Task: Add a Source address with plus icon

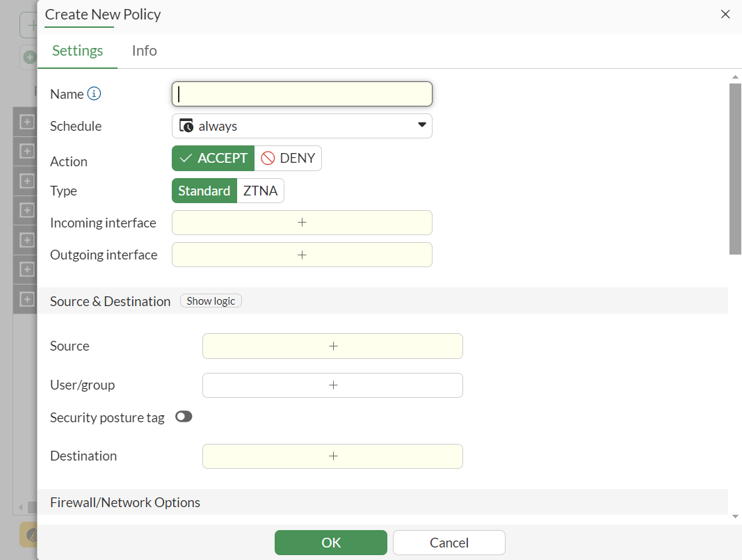Action: (332, 346)
